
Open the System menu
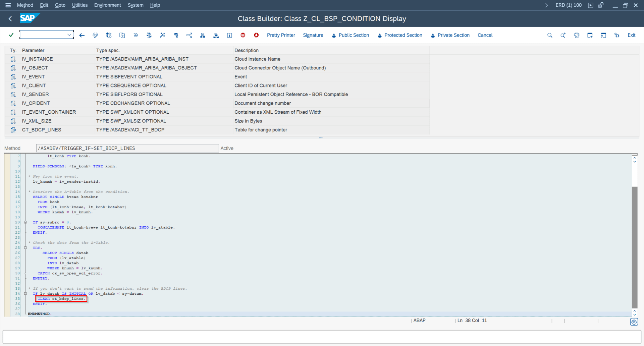(x=136, y=5)
